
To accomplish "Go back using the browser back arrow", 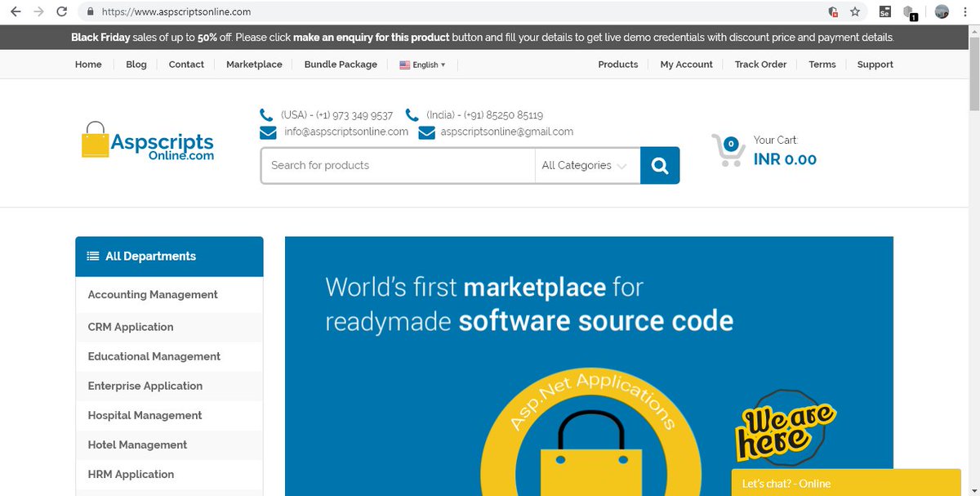I will coord(16,12).
